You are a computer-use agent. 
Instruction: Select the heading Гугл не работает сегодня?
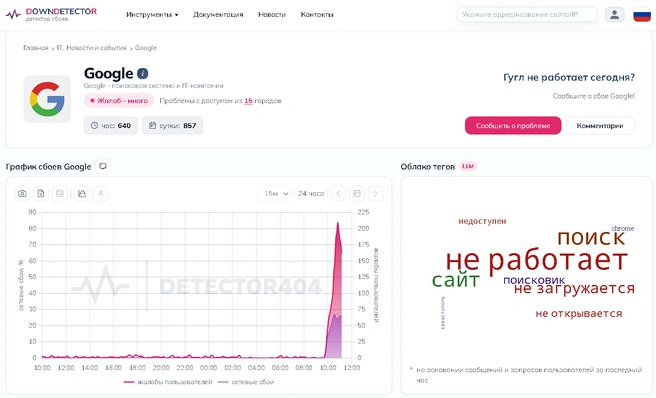(569, 77)
